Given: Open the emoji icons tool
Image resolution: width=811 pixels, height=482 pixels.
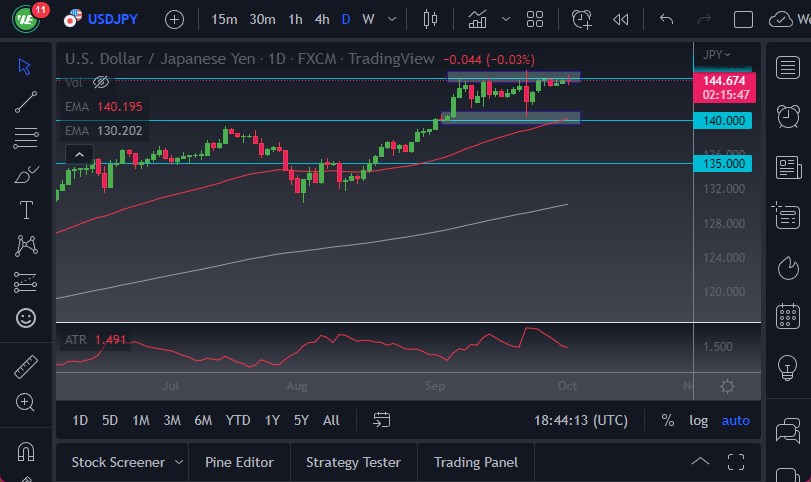Looking at the screenshot, I should tap(26, 318).
